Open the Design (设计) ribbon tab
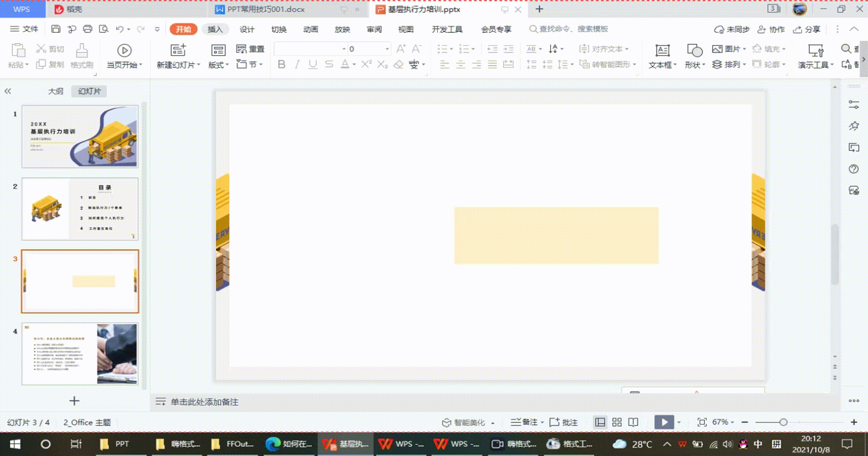Image resolution: width=868 pixels, height=456 pixels. pyautogui.click(x=247, y=29)
